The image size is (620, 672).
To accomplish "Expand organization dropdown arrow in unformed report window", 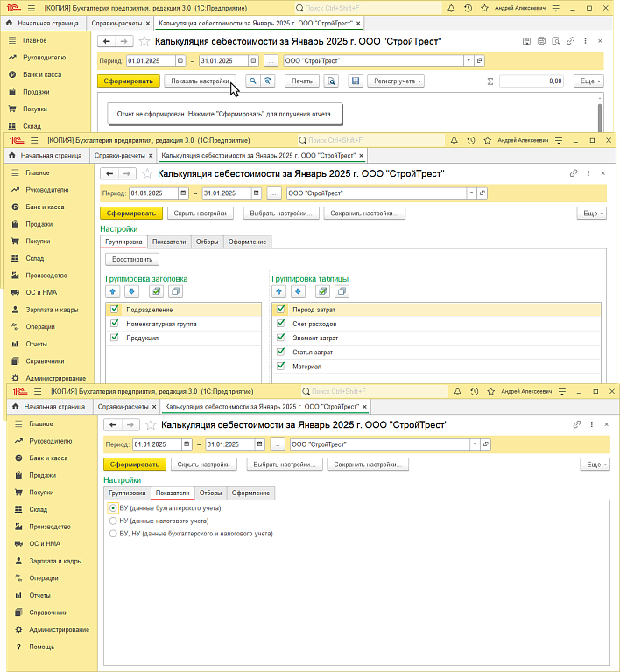I will tap(469, 61).
